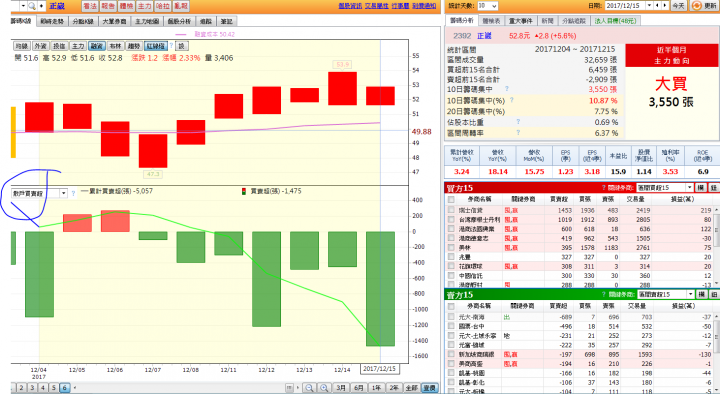Click horizontal layout button in 買方15 header
The image size is (720, 394).
tap(700, 188)
